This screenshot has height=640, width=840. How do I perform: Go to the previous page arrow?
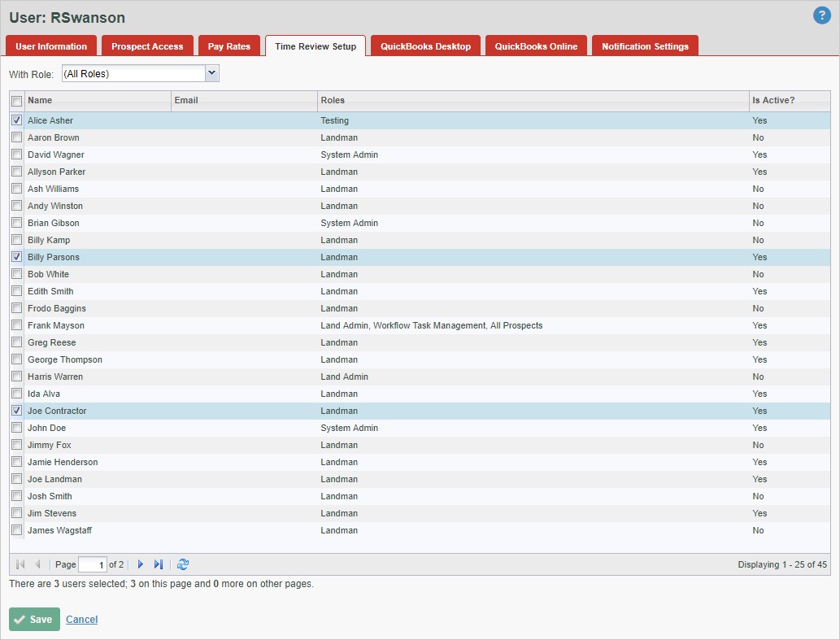coord(37,564)
